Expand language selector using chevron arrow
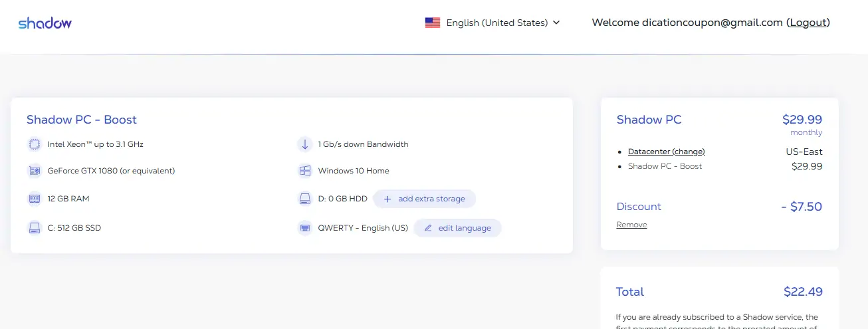Image resolution: width=868 pixels, height=329 pixels. tap(556, 23)
